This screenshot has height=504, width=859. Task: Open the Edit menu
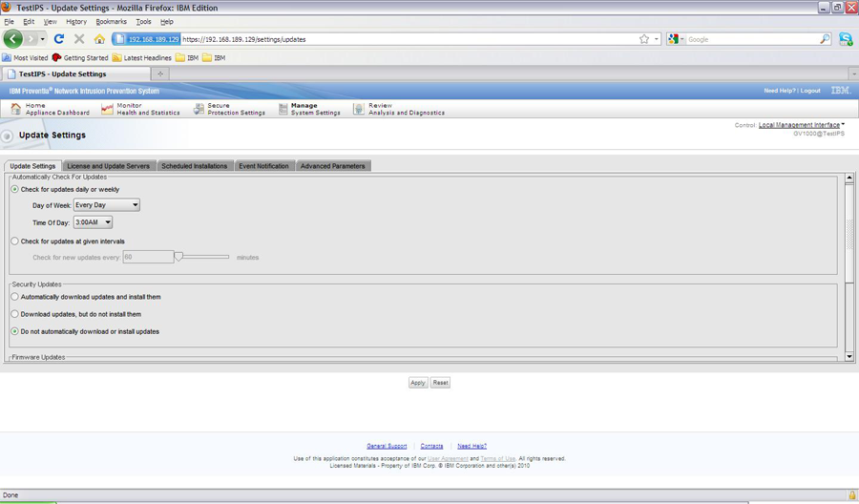29,21
